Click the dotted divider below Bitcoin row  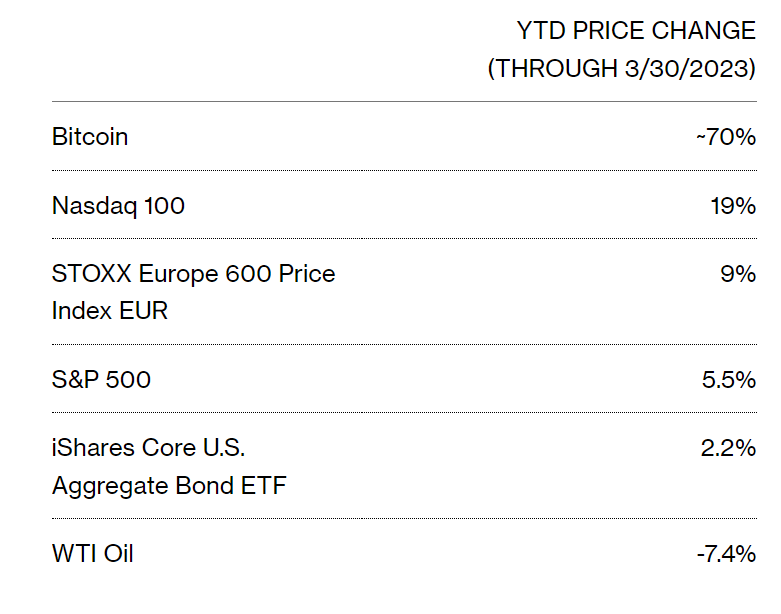point(404,170)
